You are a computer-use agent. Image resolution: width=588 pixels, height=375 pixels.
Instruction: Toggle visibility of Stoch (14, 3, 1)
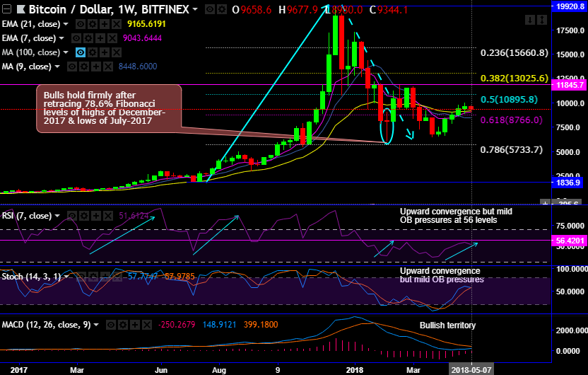pos(81,277)
